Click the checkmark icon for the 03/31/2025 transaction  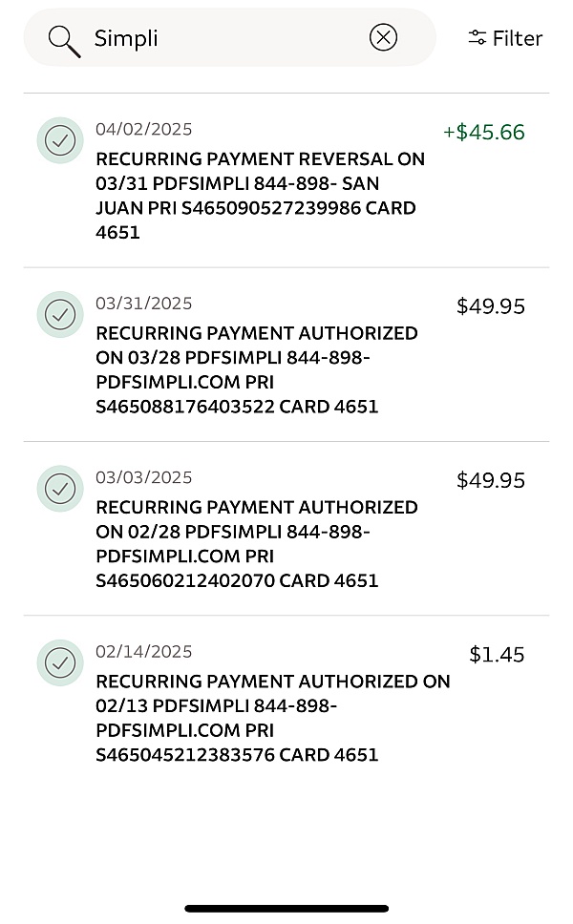tap(60, 314)
